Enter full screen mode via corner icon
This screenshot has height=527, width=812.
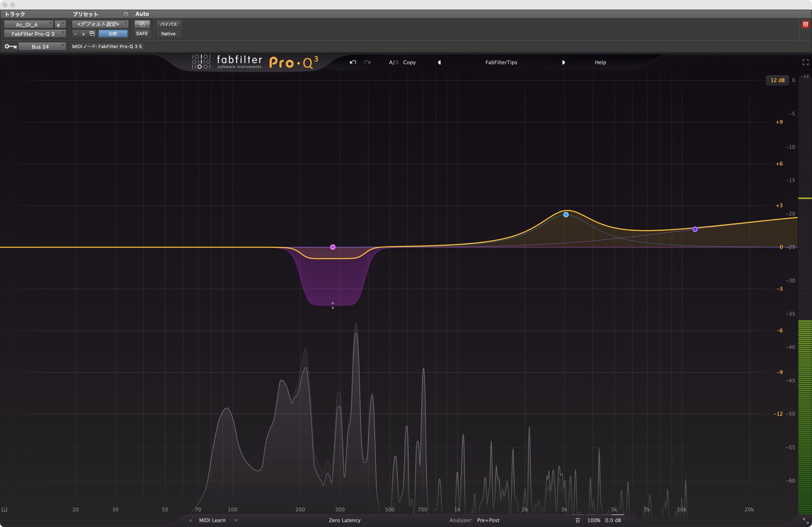(805, 62)
